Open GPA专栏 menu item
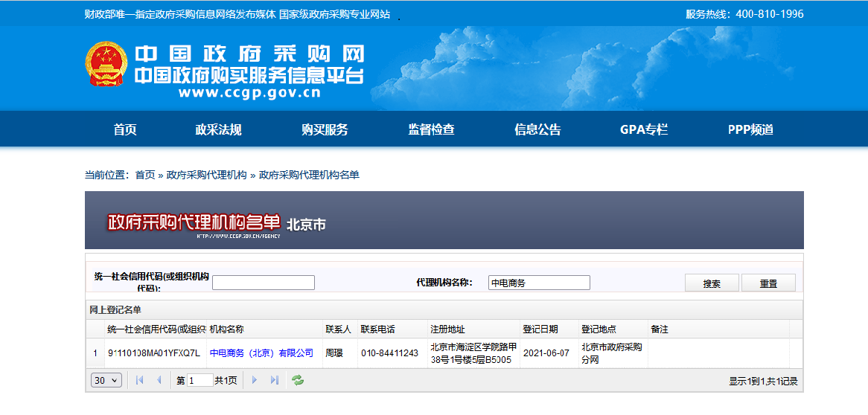 (x=644, y=129)
